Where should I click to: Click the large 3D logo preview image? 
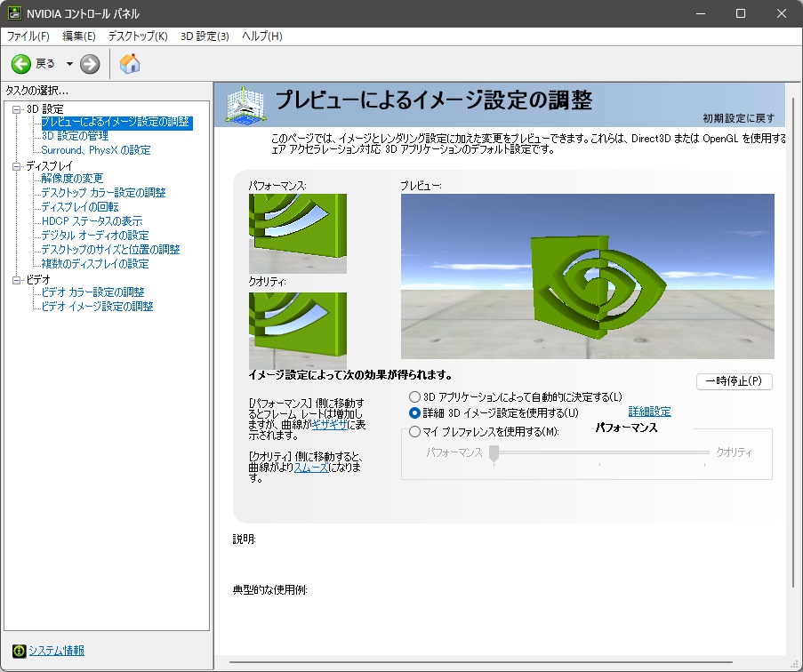tap(588, 276)
